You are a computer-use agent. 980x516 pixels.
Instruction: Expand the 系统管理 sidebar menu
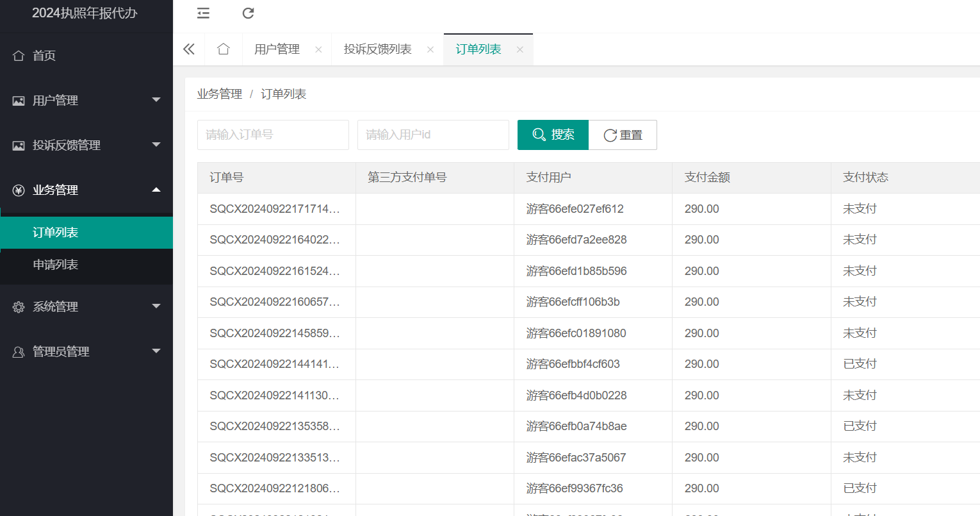[x=86, y=307]
